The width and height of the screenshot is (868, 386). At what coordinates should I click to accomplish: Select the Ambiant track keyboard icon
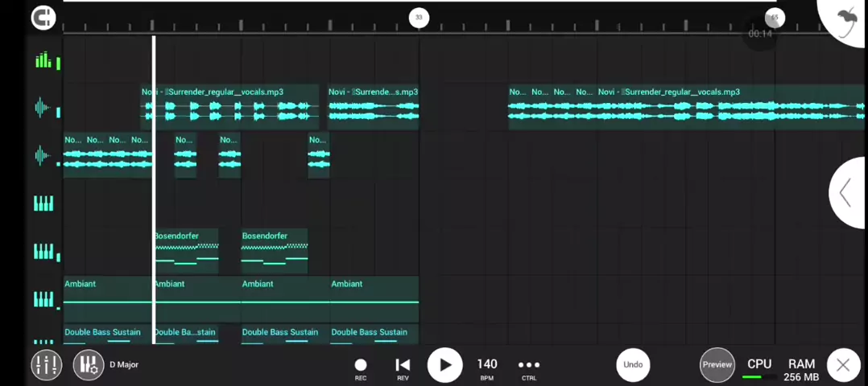click(x=43, y=299)
